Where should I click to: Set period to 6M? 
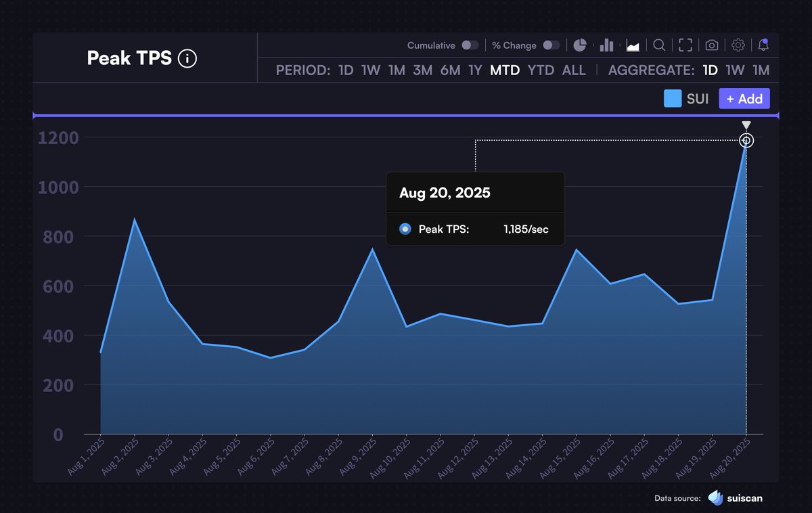451,70
